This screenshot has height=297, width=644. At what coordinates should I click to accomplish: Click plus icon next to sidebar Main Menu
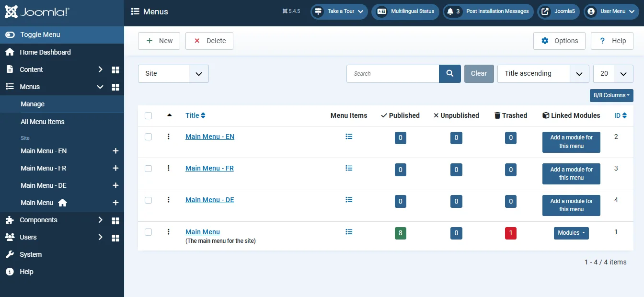pos(115,203)
